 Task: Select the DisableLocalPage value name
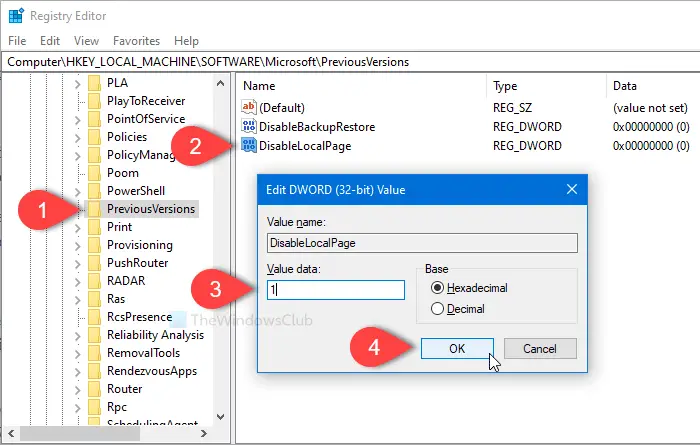tap(305, 146)
